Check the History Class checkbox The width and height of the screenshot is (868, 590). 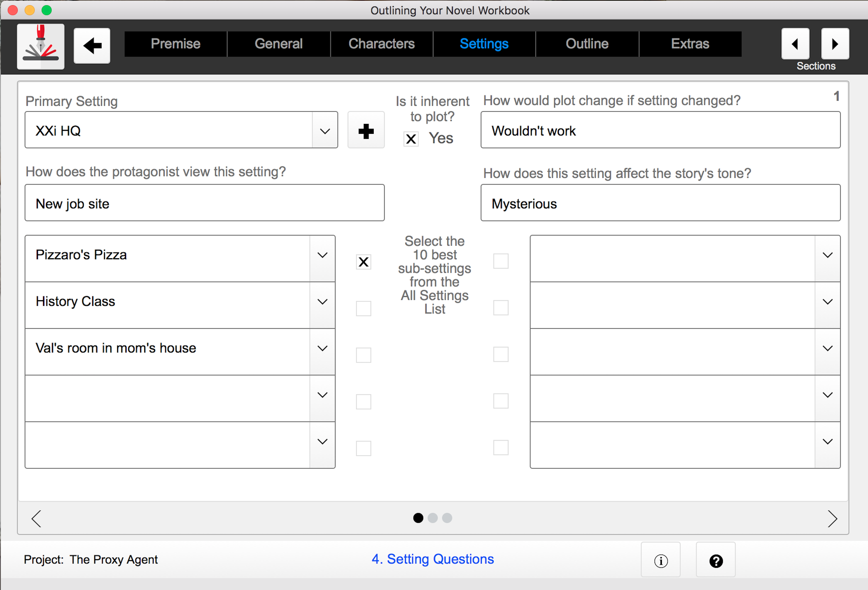[363, 308]
